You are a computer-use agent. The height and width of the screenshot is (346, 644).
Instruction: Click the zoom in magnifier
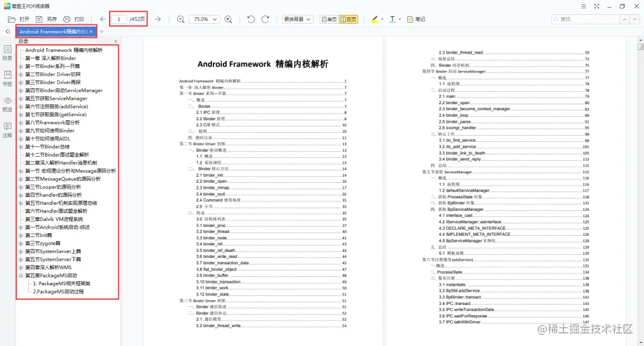point(228,19)
